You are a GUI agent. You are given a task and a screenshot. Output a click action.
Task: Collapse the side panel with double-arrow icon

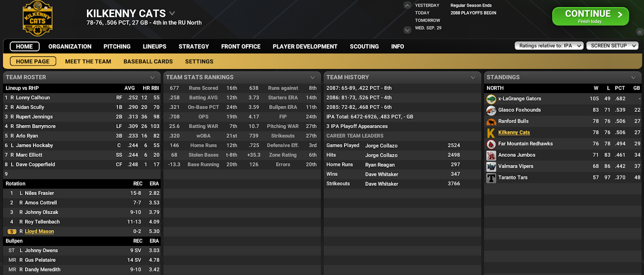[x=639, y=32]
